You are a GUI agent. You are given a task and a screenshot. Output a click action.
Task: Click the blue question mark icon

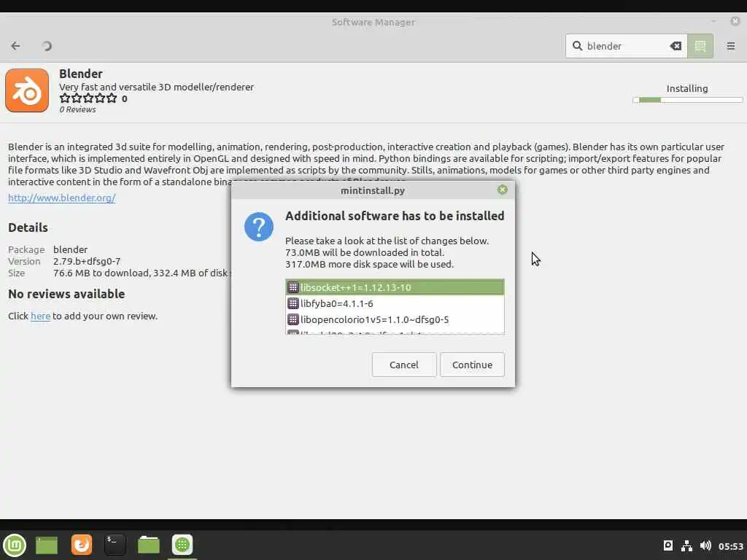[x=259, y=227]
